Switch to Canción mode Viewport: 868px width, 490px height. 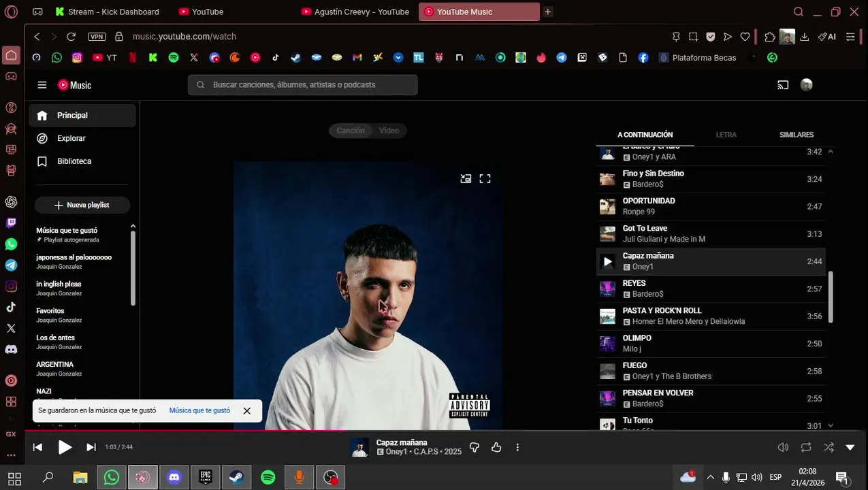351,131
